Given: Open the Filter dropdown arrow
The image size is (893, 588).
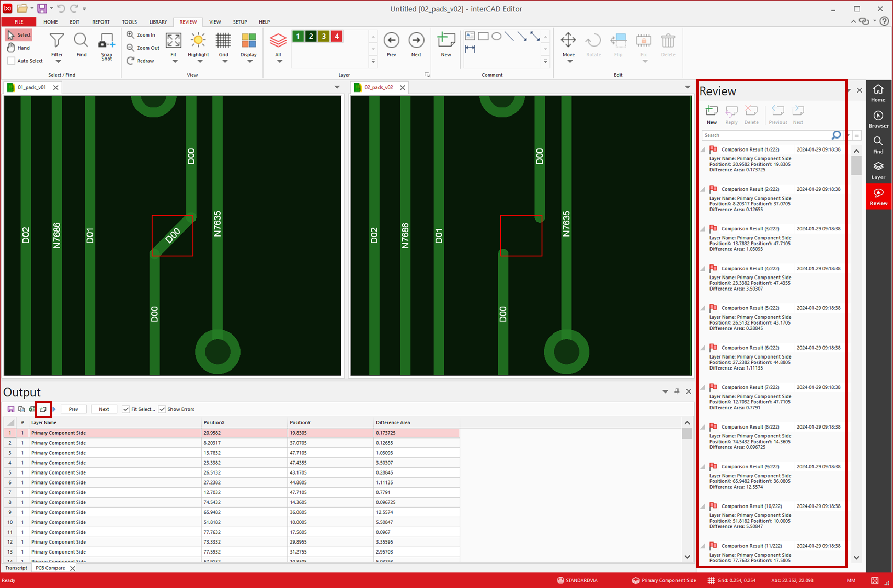Looking at the screenshot, I should click(58, 61).
